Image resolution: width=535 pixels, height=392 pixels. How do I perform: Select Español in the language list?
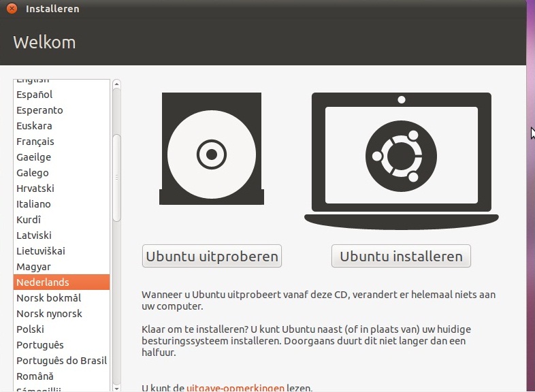pos(61,95)
